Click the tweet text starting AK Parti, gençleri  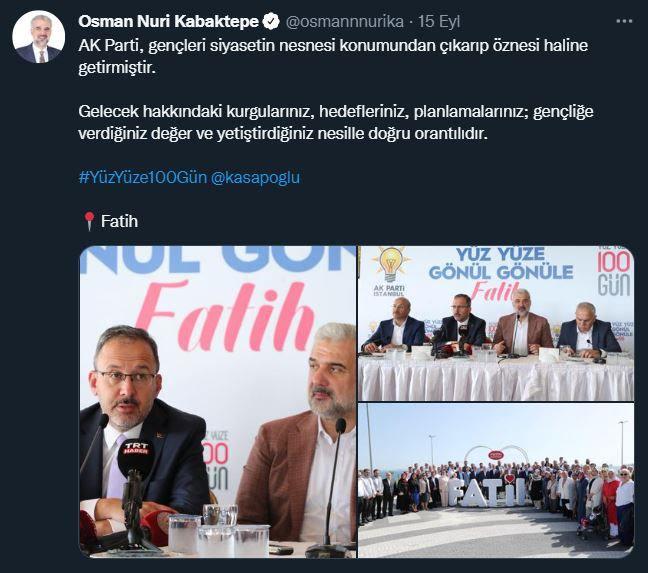click(x=333, y=56)
